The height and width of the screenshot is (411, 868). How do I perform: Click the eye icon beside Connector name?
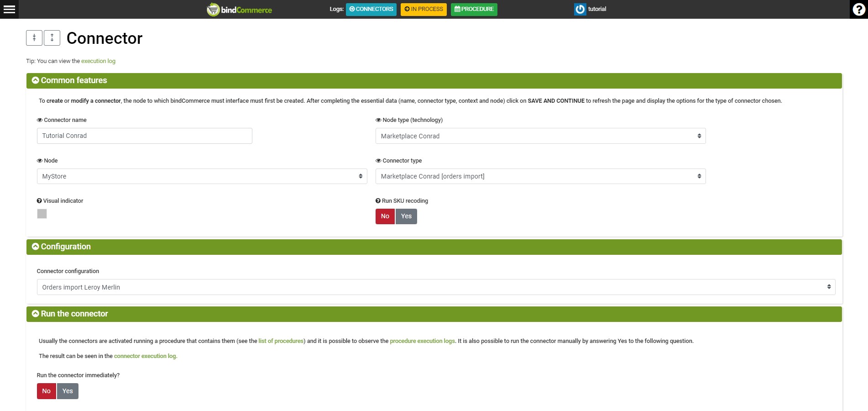point(40,120)
